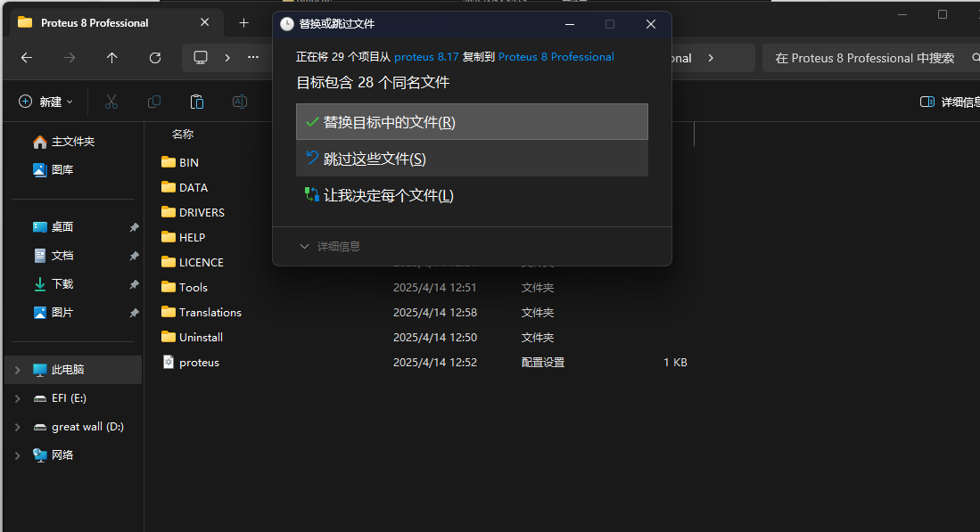This screenshot has width=980, height=532.
Task: Click the chevron after truncated path in address bar
Action: [x=711, y=57]
